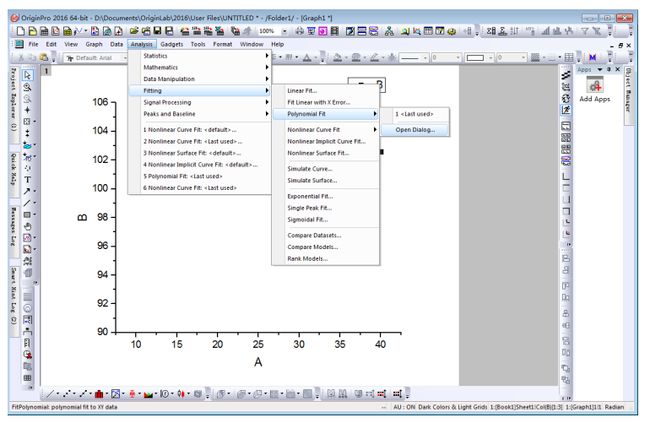Open the Help menu
The height and width of the screenshot is (423, 650).
[x=277, y=44]
